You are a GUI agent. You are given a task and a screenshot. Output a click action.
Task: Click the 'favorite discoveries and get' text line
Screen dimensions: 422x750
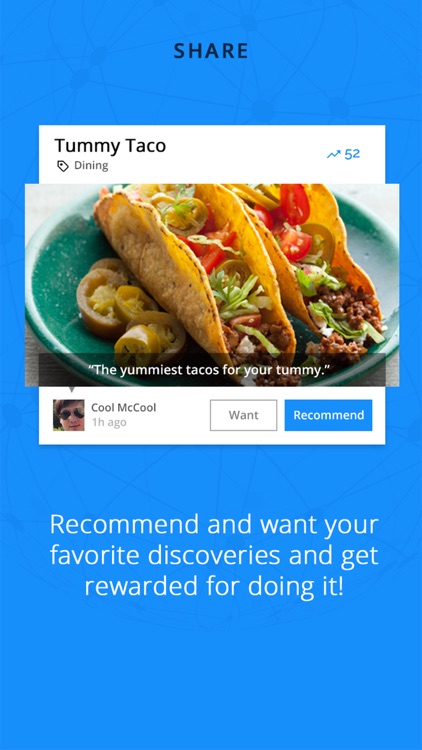pos(214,556)
